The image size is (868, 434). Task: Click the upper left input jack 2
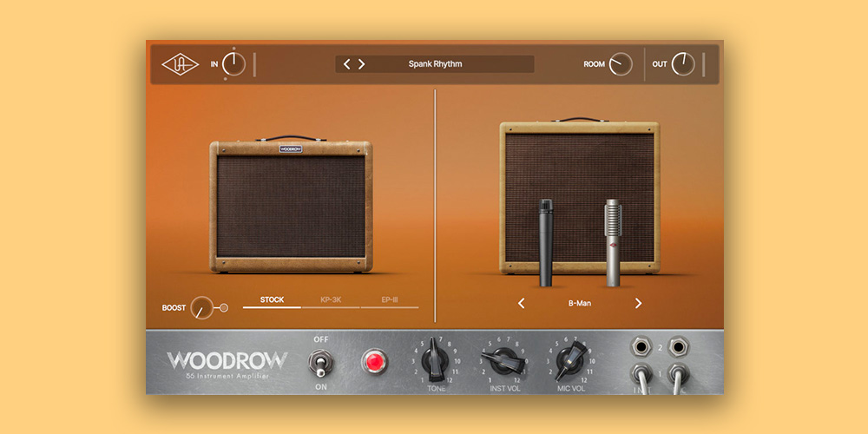pyautogui.click(x=641, y=348)
